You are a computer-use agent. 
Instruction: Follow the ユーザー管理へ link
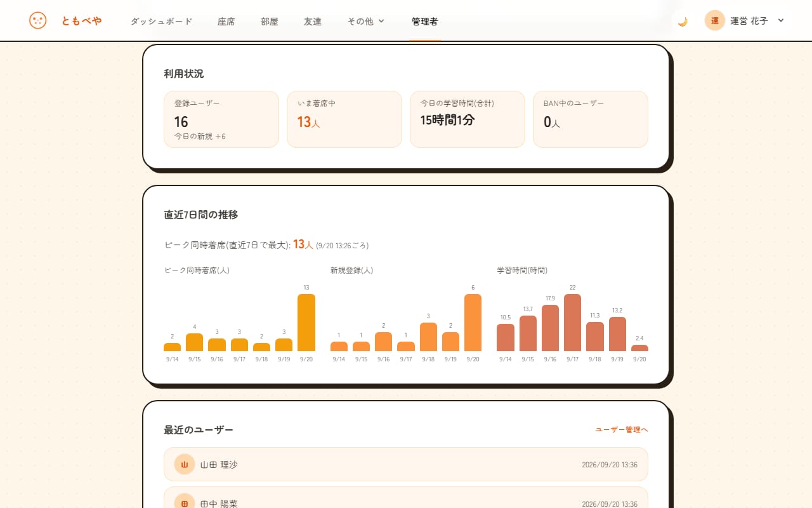[x=622, y=430]
